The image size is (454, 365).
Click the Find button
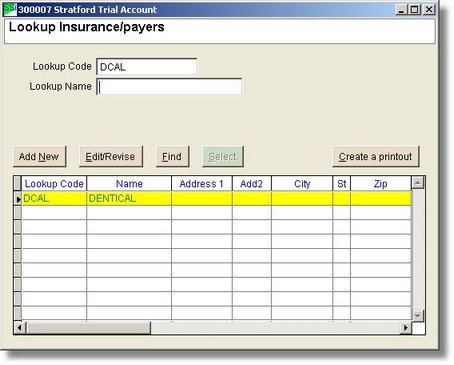pos(172,156)
